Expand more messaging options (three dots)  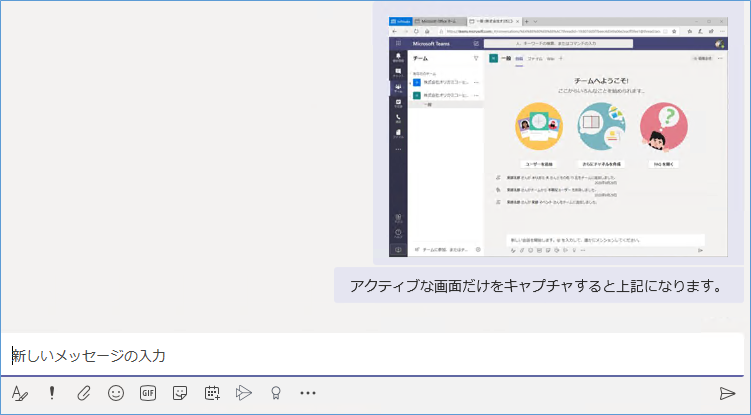pos(308,393)
